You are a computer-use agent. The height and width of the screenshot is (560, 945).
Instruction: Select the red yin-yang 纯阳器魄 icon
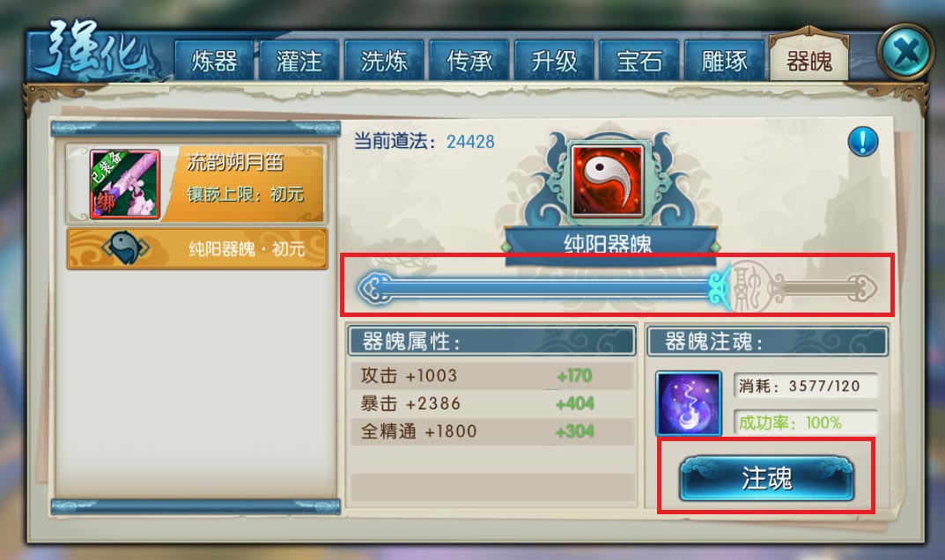coord(608,180)
